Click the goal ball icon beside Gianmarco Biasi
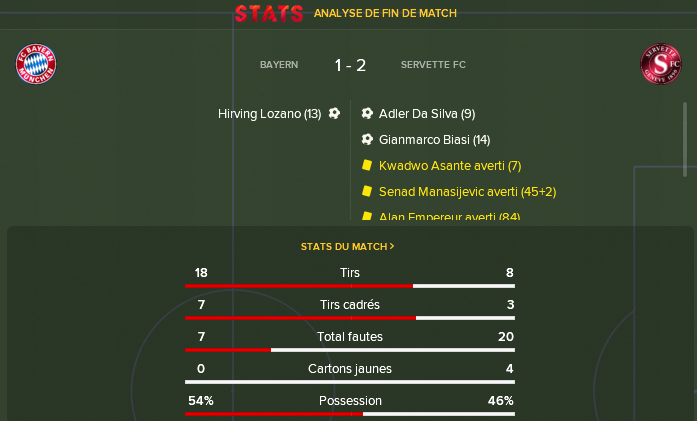The width and height of the screenshot is (697, 421). point(367,140)
